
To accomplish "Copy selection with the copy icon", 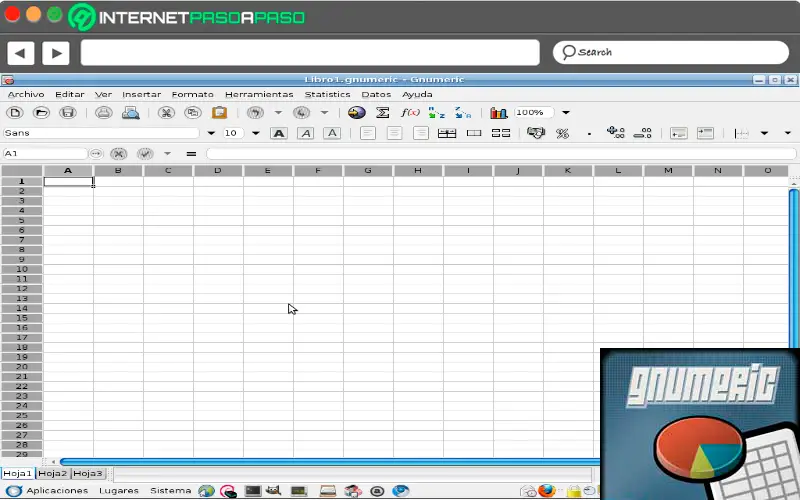I will click(x=192, y=113).
